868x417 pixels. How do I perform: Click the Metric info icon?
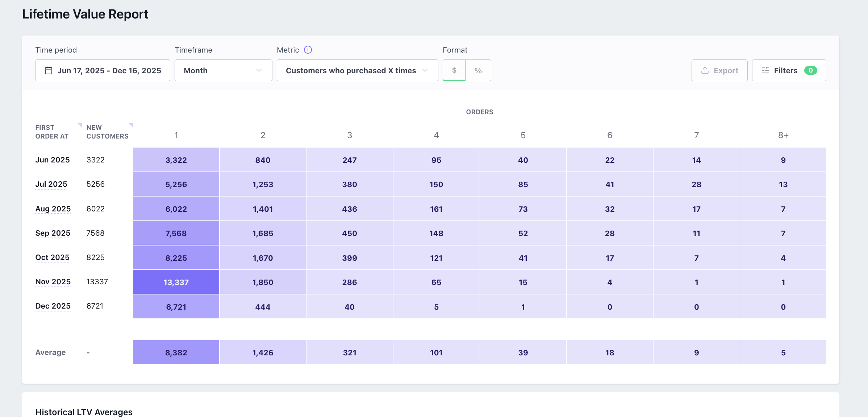308,50
